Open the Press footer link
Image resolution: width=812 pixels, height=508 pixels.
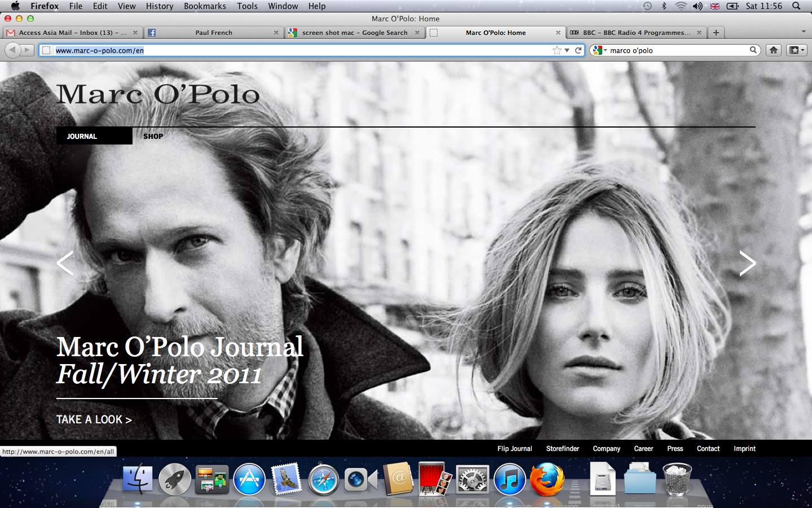coord(675,449)
